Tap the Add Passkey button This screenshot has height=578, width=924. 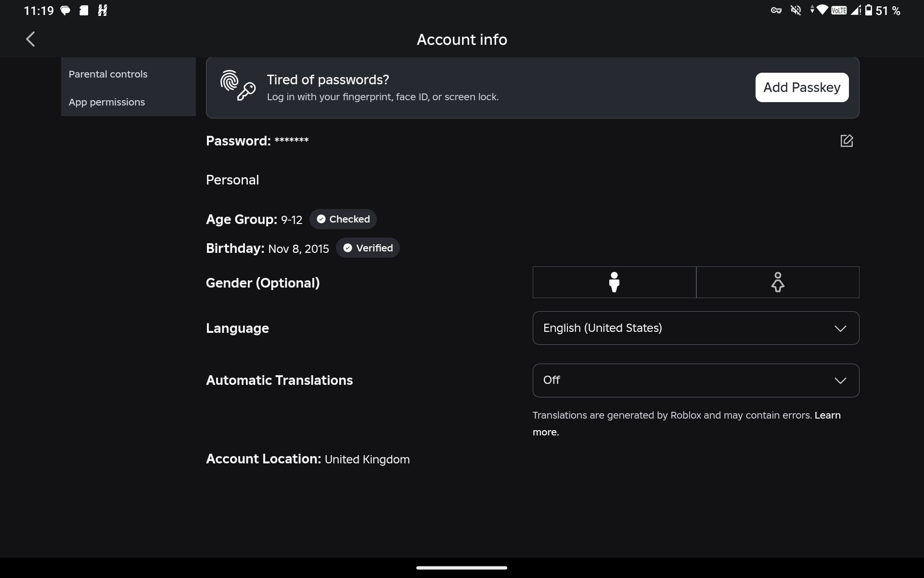click(802, 87)
